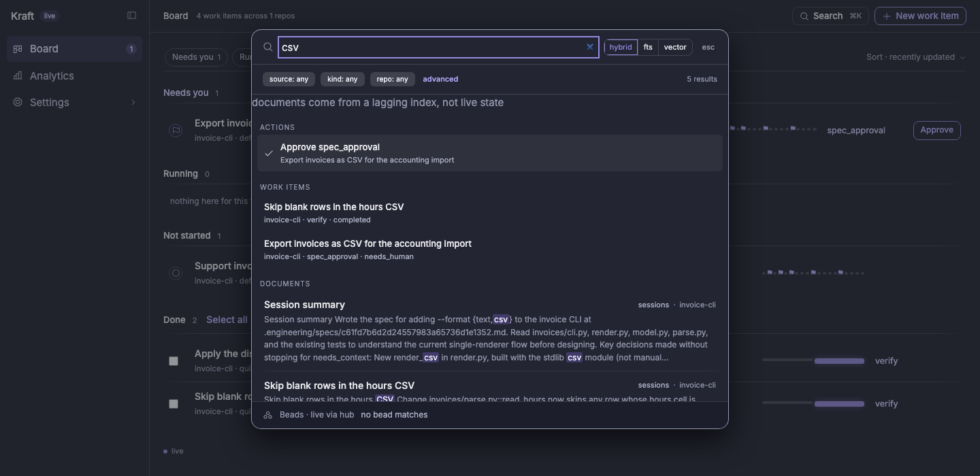
Task: Open repo: any filter
Action: (x=392, y=79)
